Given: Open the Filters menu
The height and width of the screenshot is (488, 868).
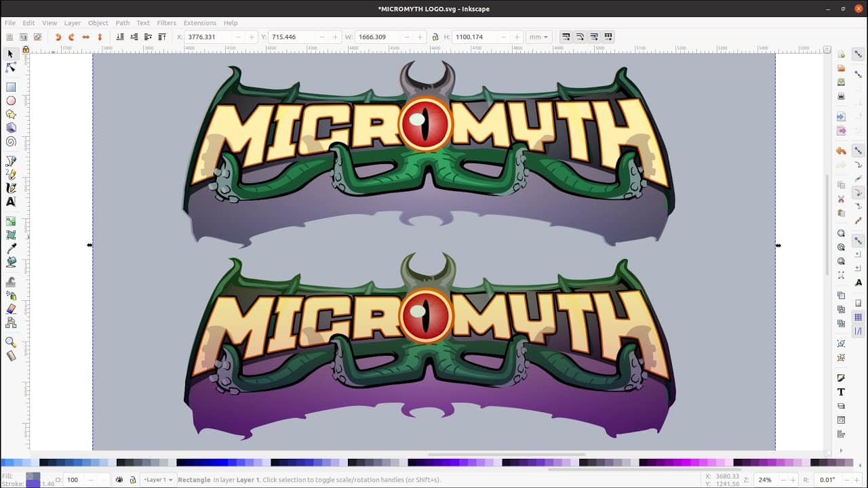Looking at the screenshot, I should tap(166, 23).
